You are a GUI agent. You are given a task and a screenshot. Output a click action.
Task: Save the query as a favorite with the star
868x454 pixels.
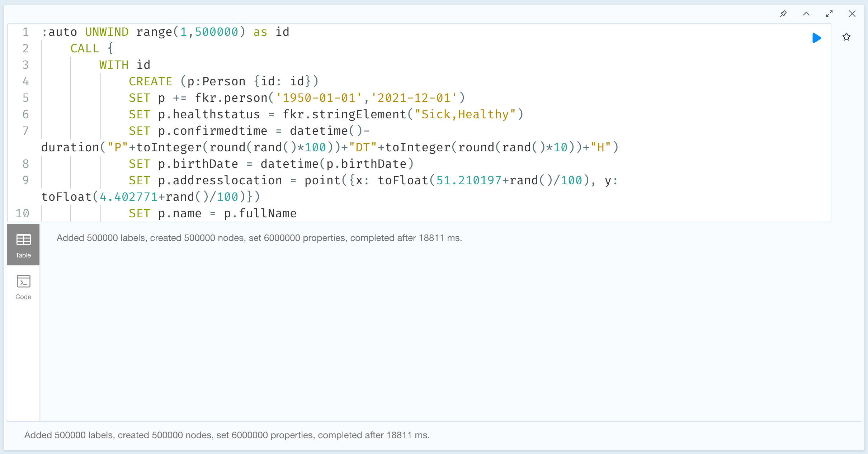(x=846, y=37)
